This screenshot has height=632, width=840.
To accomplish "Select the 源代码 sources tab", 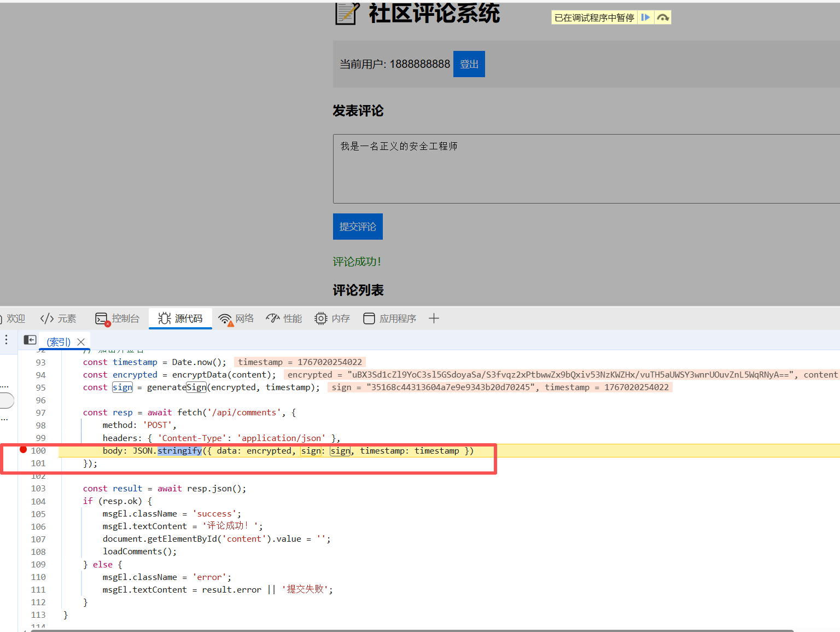I will [x=180, y=318].
